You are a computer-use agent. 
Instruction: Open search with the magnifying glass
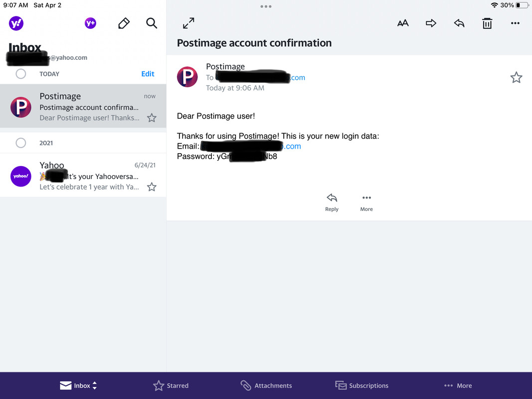[151, 23]
